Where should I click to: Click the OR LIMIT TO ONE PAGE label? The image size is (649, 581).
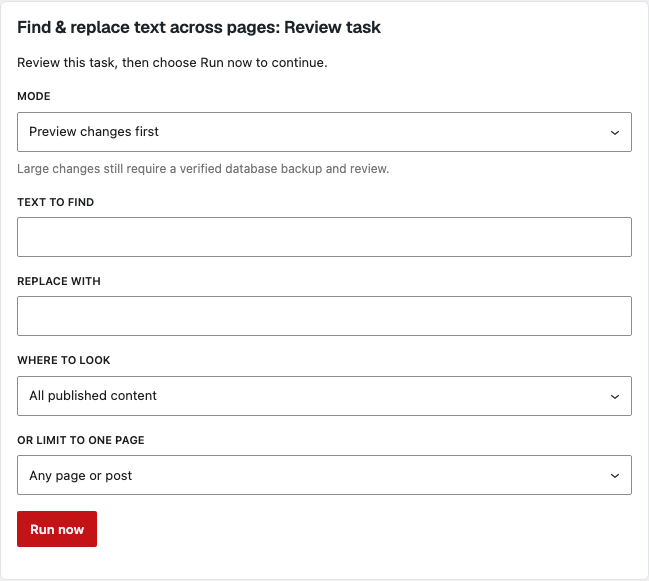(x=81, y=440)
